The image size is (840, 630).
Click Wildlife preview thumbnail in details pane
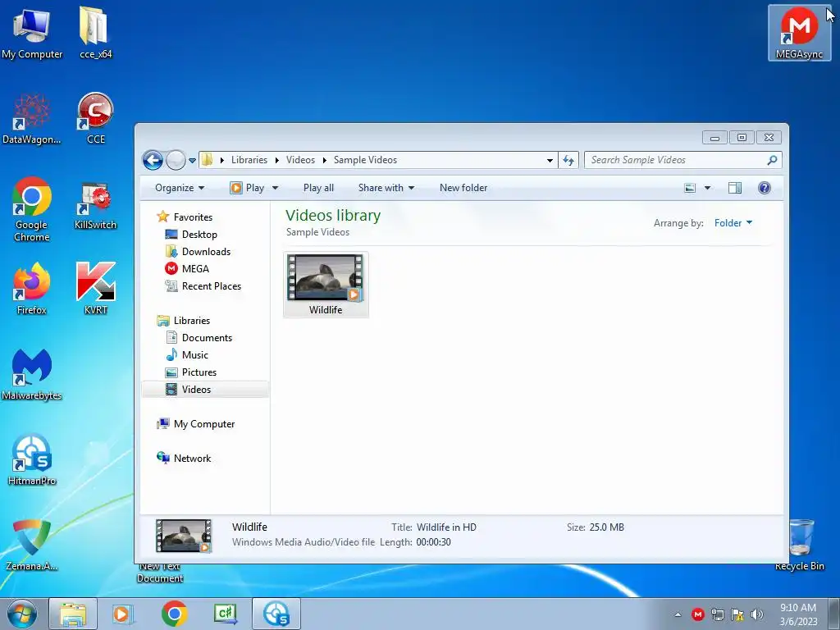183,536
